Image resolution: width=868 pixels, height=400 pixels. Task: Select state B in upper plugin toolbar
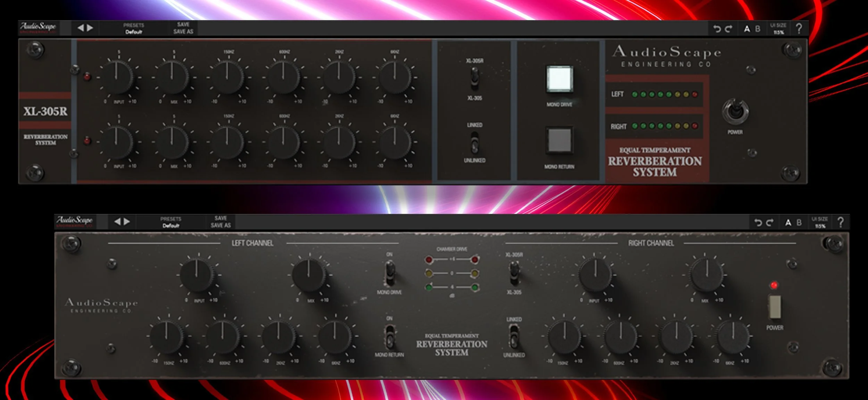[758, 29]
